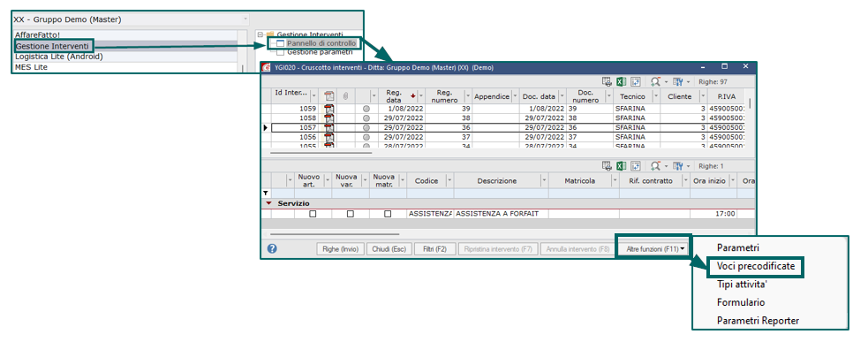Tick the Nuova var. checkbox in Servizio row
The height and width of the screenshot is (342, 868).
click(x=350, y=213)
